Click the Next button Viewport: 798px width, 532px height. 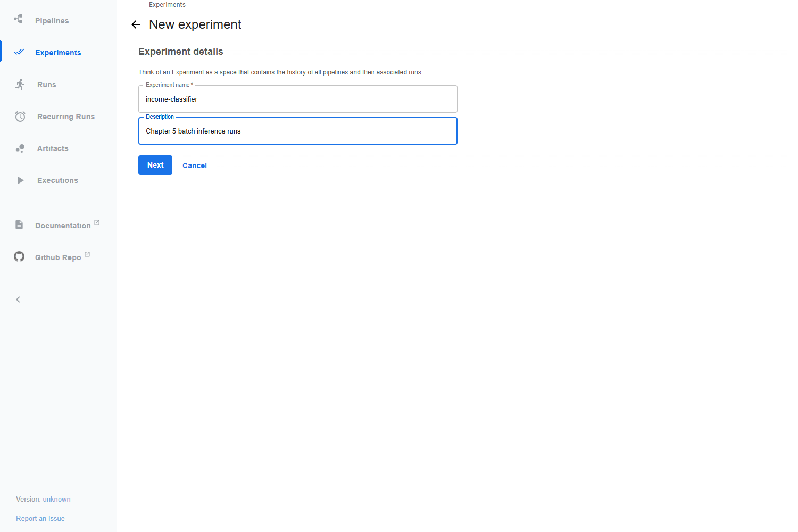coord(155,165)
